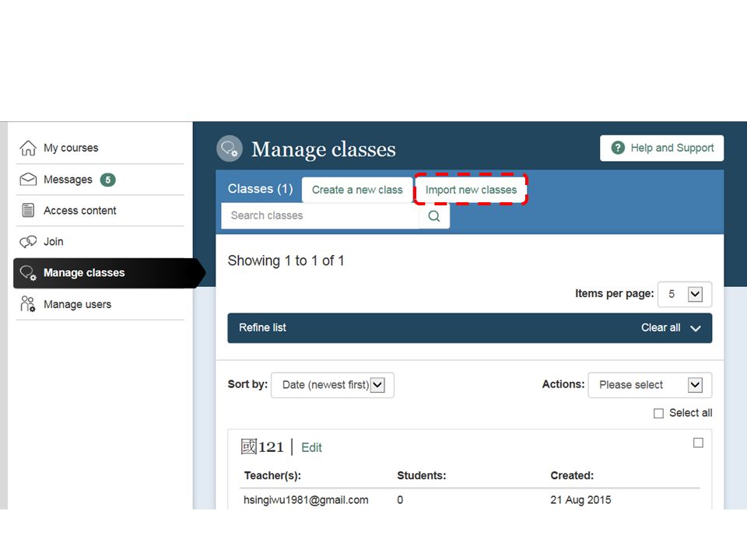Click the search magnifier icon

click(434, 216)
